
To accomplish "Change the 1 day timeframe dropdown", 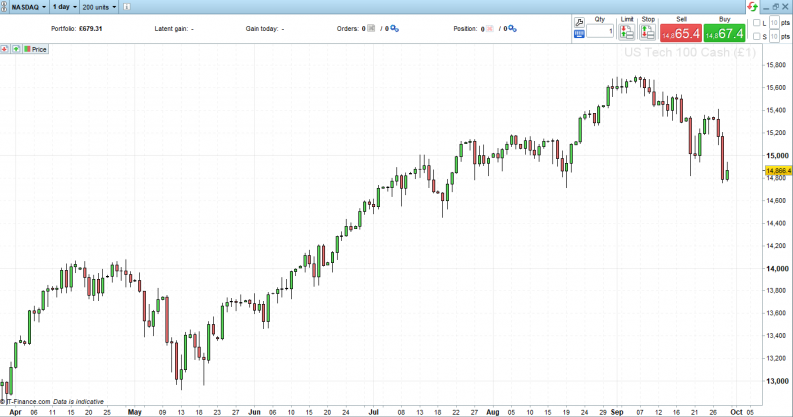I will pos(65,7).
